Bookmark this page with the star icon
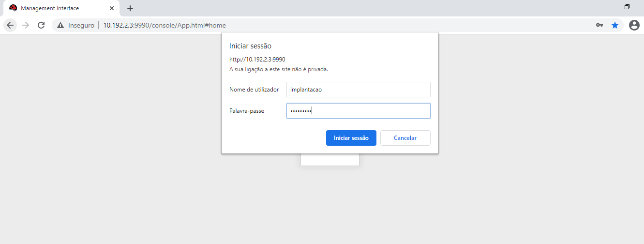The image size is (644, 244). [615, 25]
